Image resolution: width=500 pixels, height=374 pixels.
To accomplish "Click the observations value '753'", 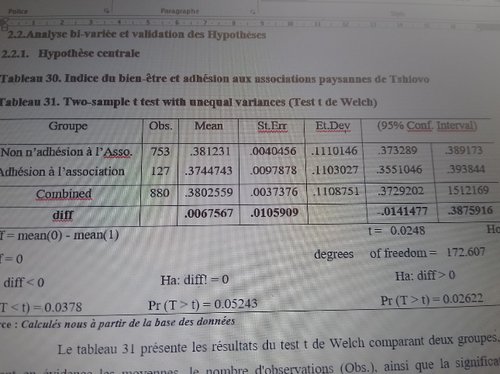I will point(160,152).
